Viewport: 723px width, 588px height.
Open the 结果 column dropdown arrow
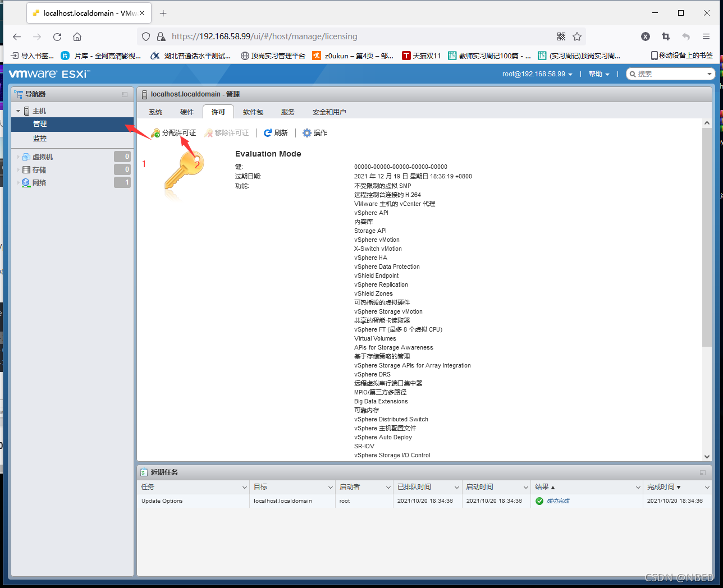(x=638, y=488)
